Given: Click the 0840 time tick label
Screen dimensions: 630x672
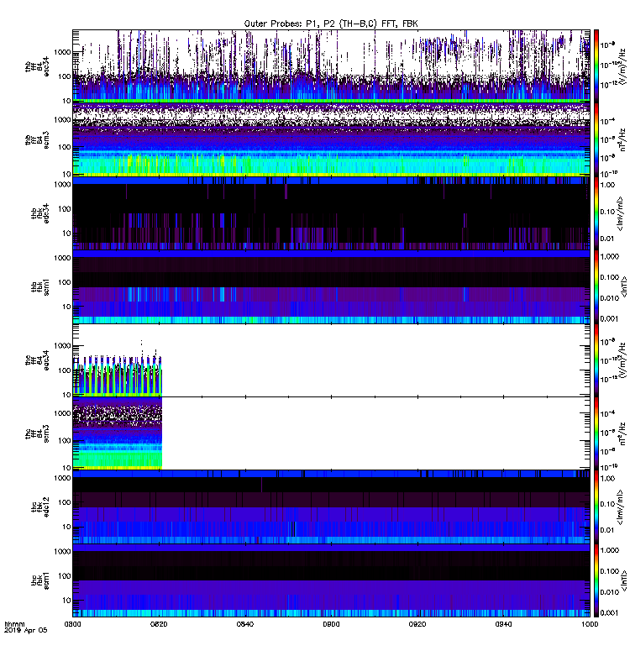Looking at the screenshot, I should click(245, 624).
